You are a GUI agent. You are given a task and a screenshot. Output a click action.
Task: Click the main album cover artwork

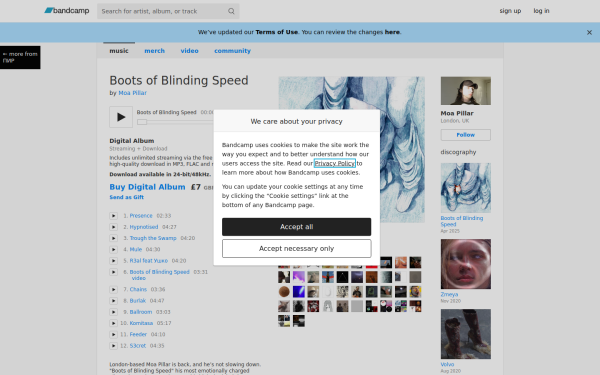[x=351, y=150]
